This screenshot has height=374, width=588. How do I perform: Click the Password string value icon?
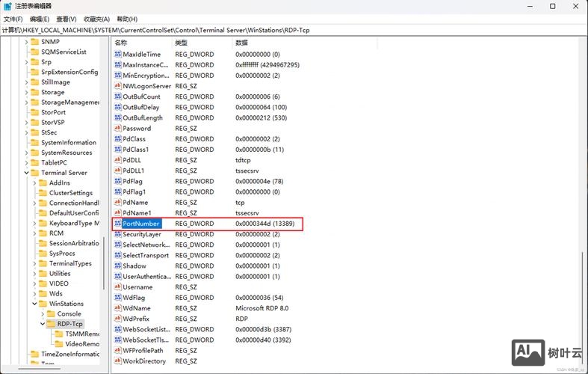click(117, 129)
